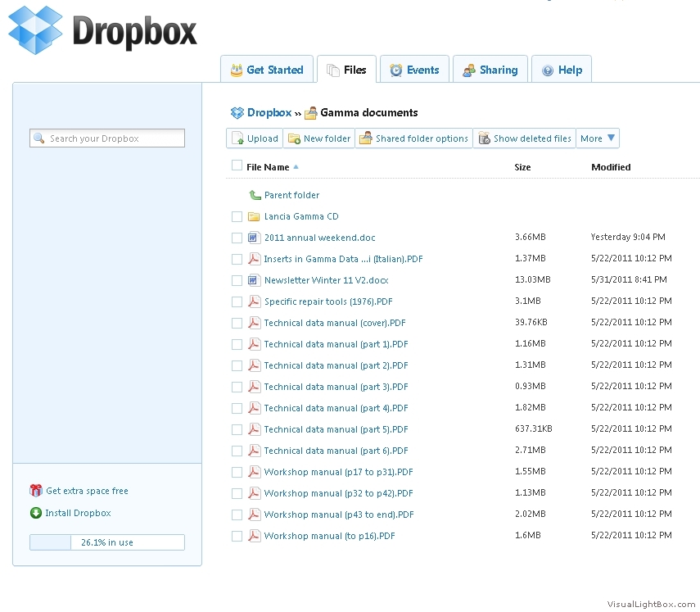Viewport: 700px width, 612px height.
Task: Toggle the select-all checkbox beside File Name
Action: pos(237,165)
